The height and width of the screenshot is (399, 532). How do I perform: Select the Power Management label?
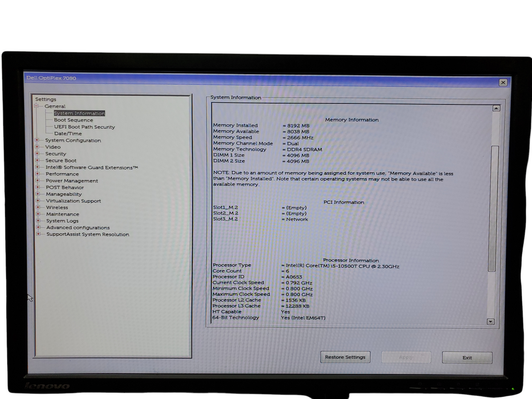click(72, 181)
